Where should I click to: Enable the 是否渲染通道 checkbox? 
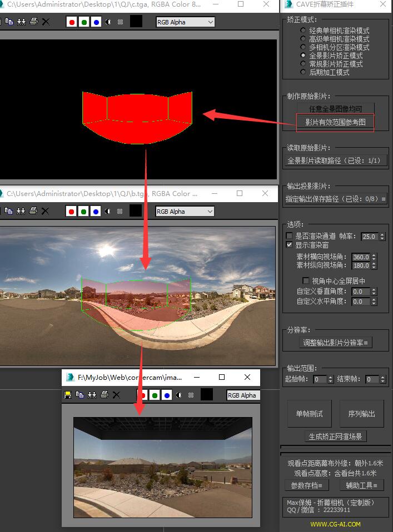point(289,236)
